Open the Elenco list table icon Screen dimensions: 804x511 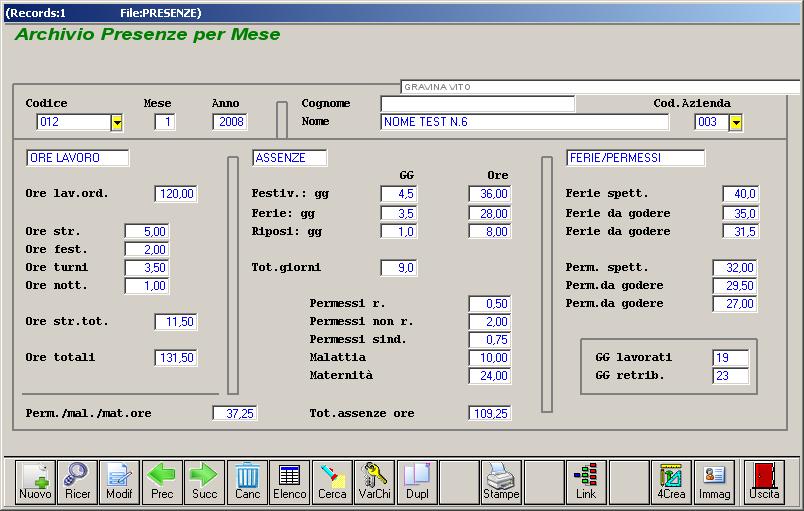click(x=290, y=482)
